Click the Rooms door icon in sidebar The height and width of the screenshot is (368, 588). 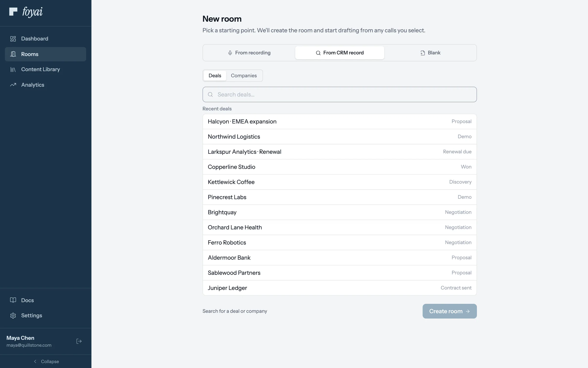(x=13, y=54)
